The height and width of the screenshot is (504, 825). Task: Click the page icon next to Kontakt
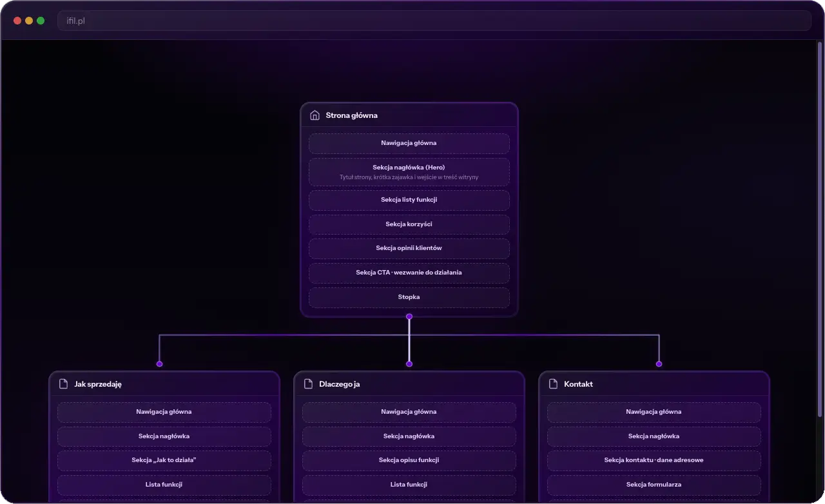click(x=553, y=384)
